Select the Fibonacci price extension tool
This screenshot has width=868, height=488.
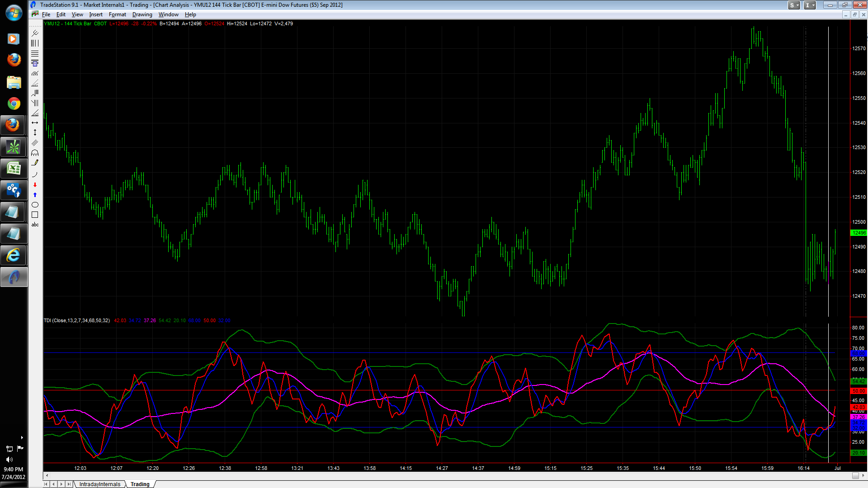coord(35,93)
